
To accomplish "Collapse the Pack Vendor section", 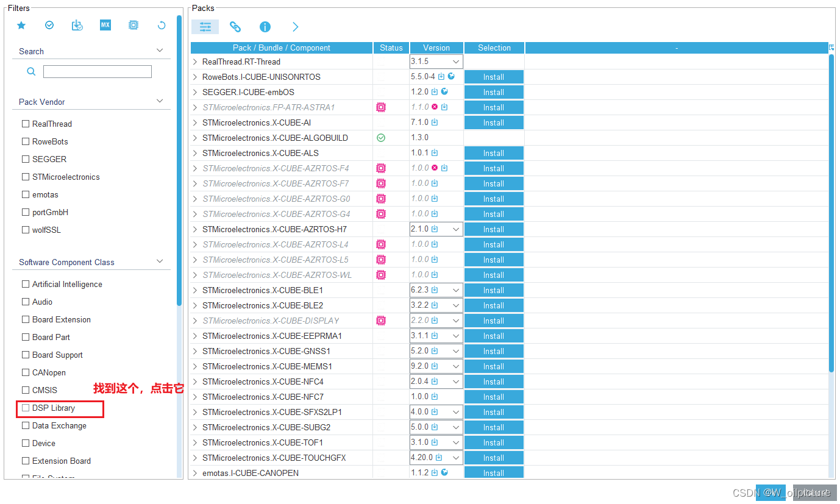I will coord(160,101).
